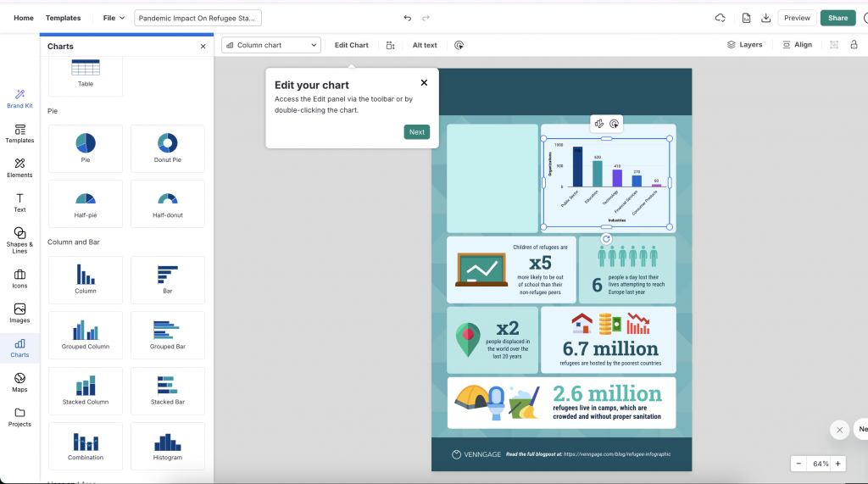Redo the last action
The height and width of the screenshot is (484, 868).
point(426,18)
